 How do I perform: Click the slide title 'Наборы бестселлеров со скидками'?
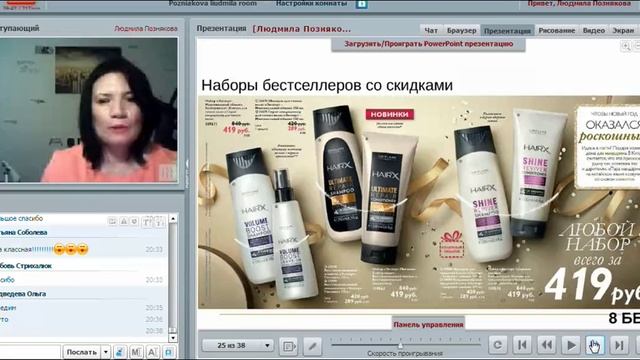[327, 85]
